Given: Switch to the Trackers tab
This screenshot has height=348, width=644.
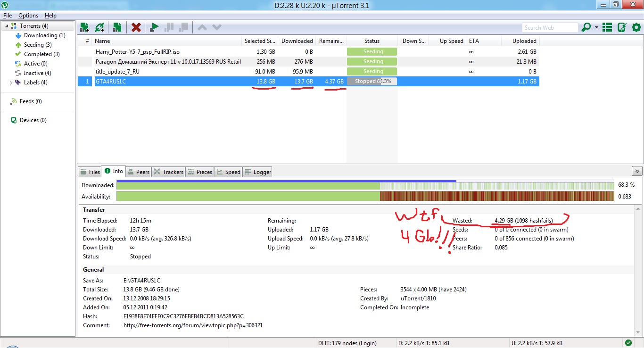Looking at the screenshot, I should pyautogui.click(x=168, y=172).
